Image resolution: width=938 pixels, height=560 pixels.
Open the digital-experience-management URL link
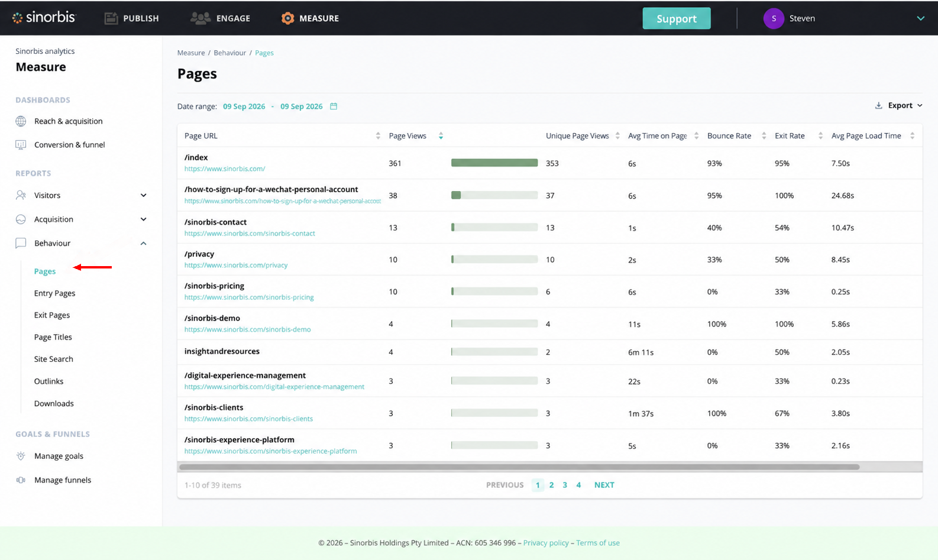[x=274, y=387]
